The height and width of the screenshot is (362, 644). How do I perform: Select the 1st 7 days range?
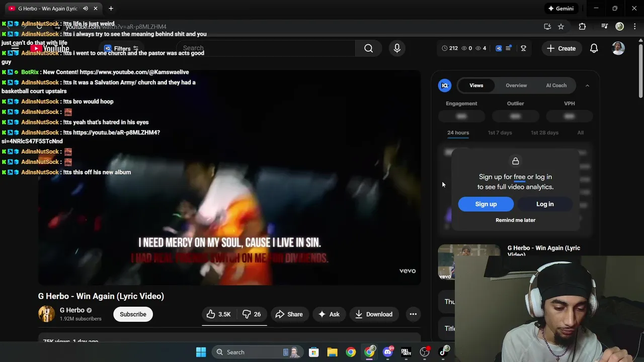pyautogui.click(x=500, y=133)
